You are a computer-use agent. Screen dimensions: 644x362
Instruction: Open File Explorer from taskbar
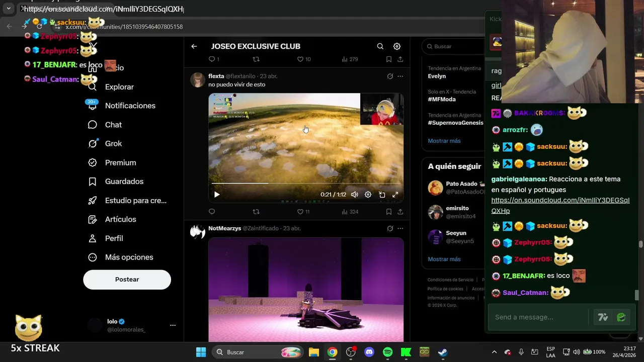coord(314,352)
